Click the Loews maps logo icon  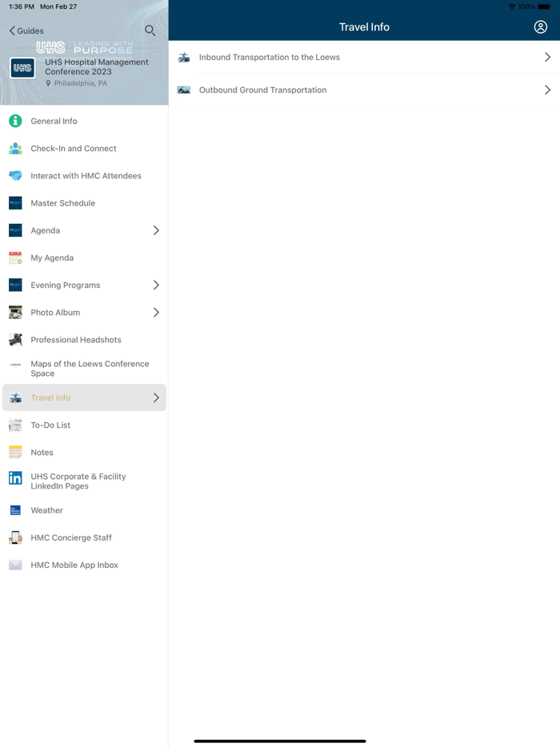15,365
